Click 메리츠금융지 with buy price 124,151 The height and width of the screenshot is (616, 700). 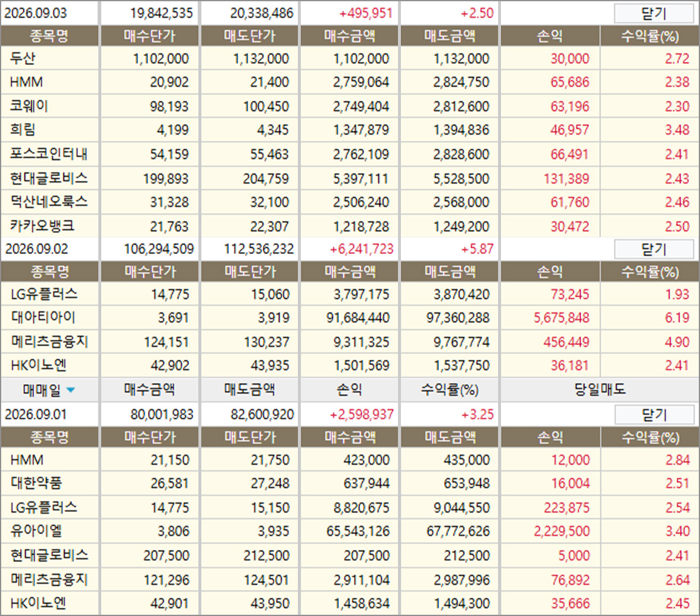[50, 342]
